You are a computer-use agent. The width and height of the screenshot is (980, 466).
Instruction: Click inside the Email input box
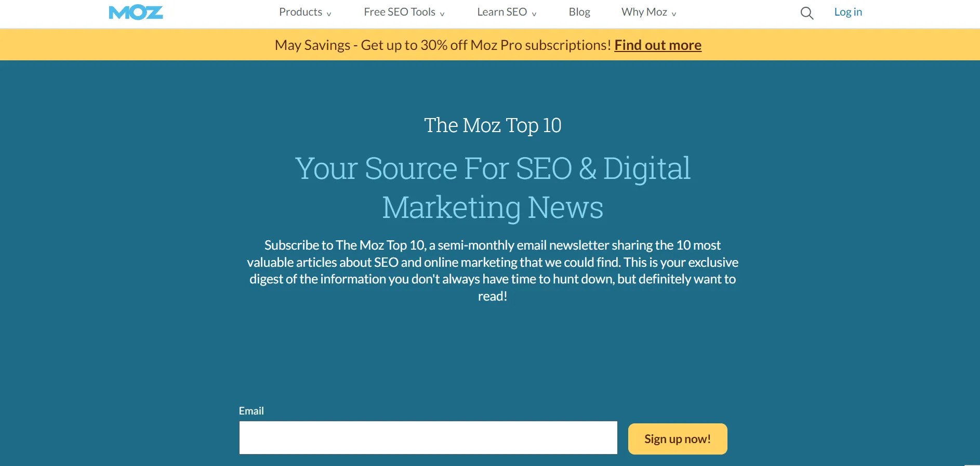[428, 437]
